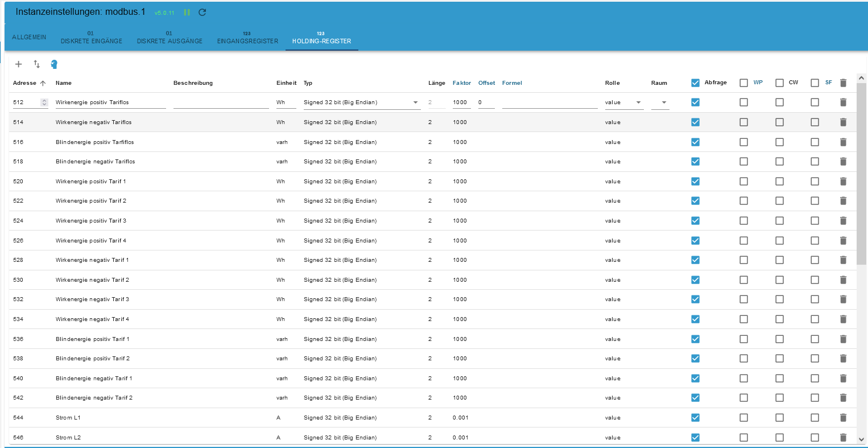Delete row 542 Blindenergie negativ Tarif 2
Viewport: 868px width, 448px height.
843,398
